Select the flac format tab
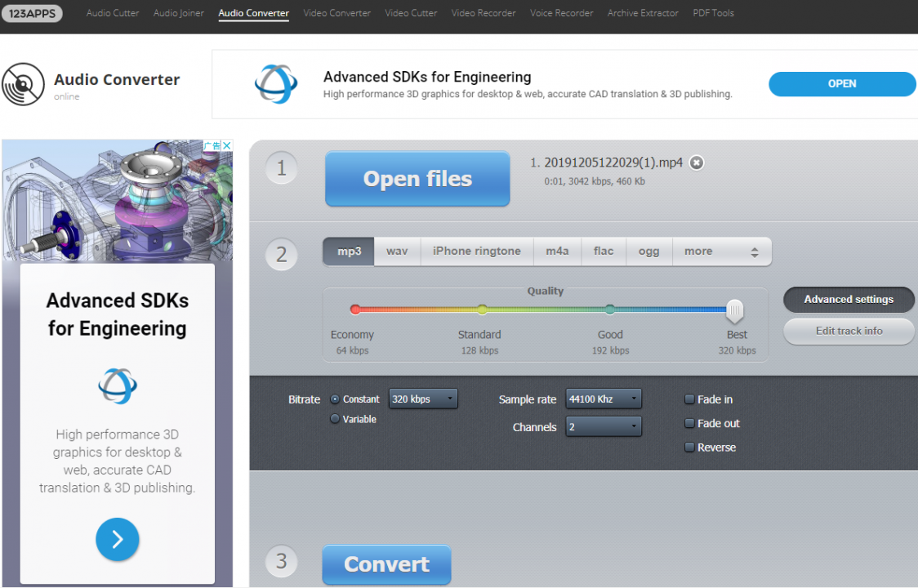 pyautogui.click(x=603, y=252)
